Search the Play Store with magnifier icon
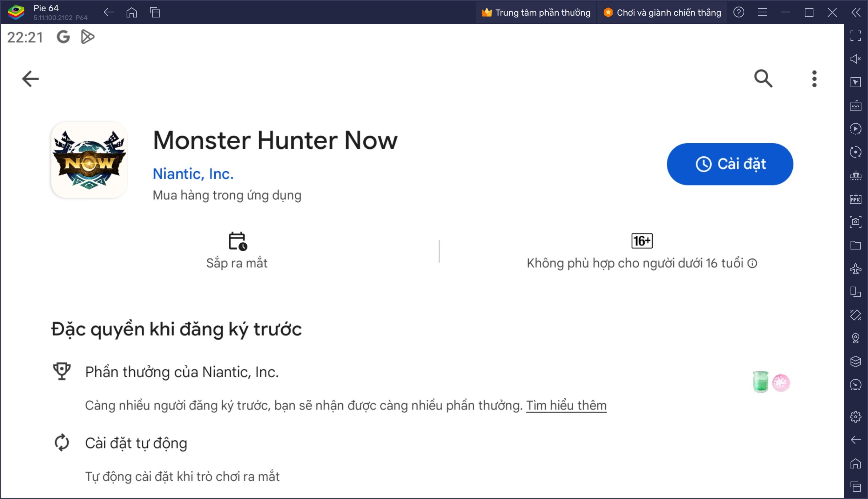The image size is (868, 499). coord(763,79)
